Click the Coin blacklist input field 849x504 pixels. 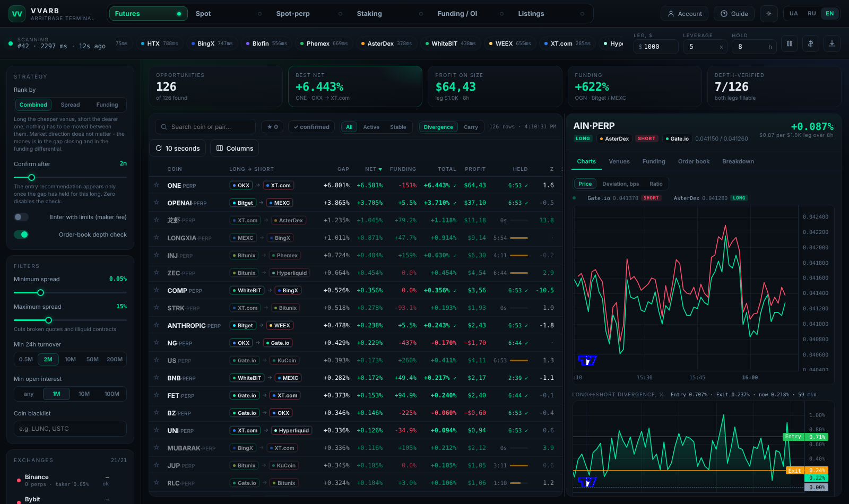[x=70, y=429]
